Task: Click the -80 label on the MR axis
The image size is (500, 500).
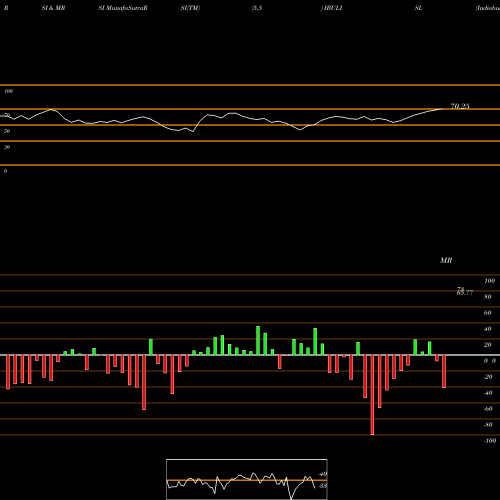Action: pyautogui.click(x=488, y=425)
